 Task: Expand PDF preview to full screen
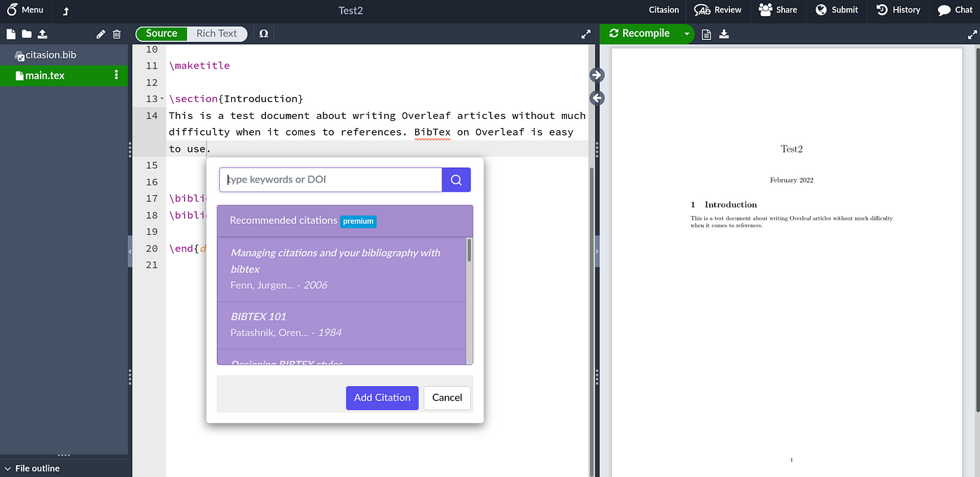[972, 34]
